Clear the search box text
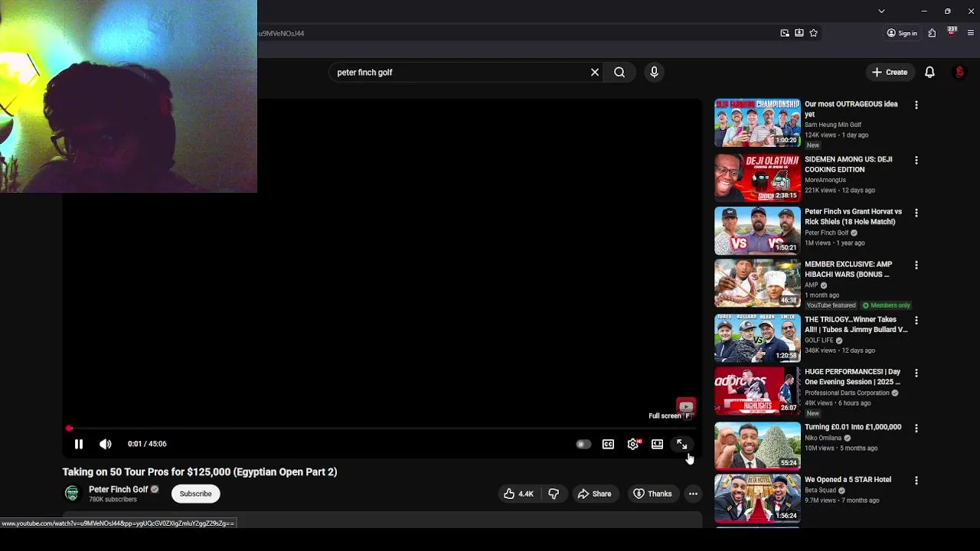This screenshot has width=980, height=551. (x=595, y=72)
